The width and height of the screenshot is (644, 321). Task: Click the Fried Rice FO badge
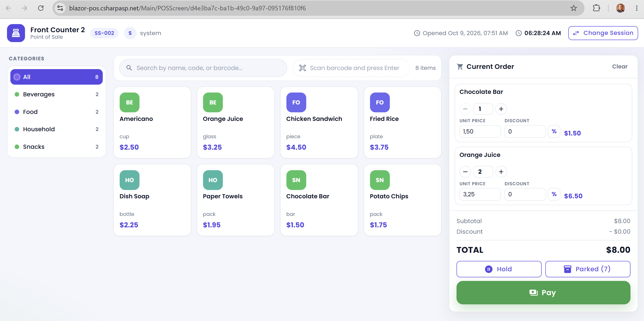tap(379, 102)
